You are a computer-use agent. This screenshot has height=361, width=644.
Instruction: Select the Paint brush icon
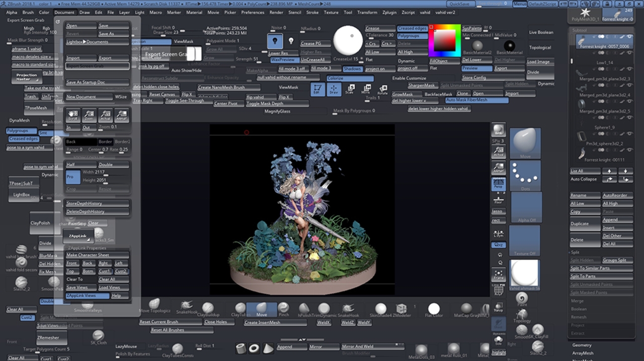522,299
